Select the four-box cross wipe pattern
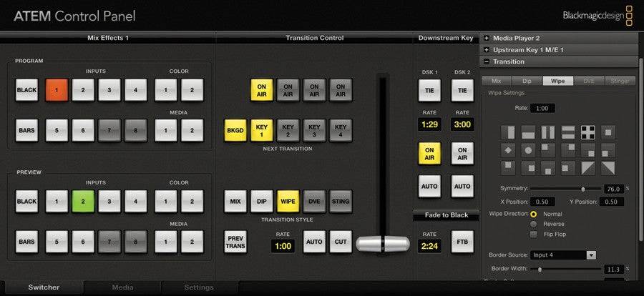 coord(588,132)
